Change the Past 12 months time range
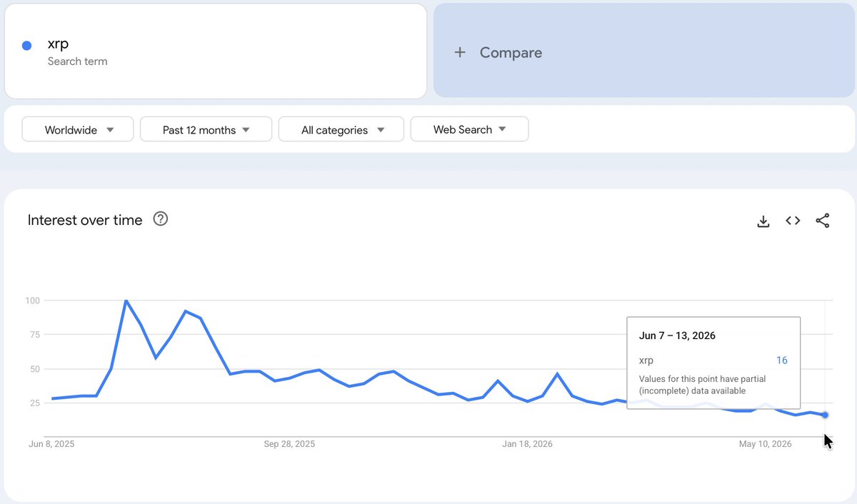The width and height of the screenshot is (857, 504). pyautogui.click(x=206, y=129)
